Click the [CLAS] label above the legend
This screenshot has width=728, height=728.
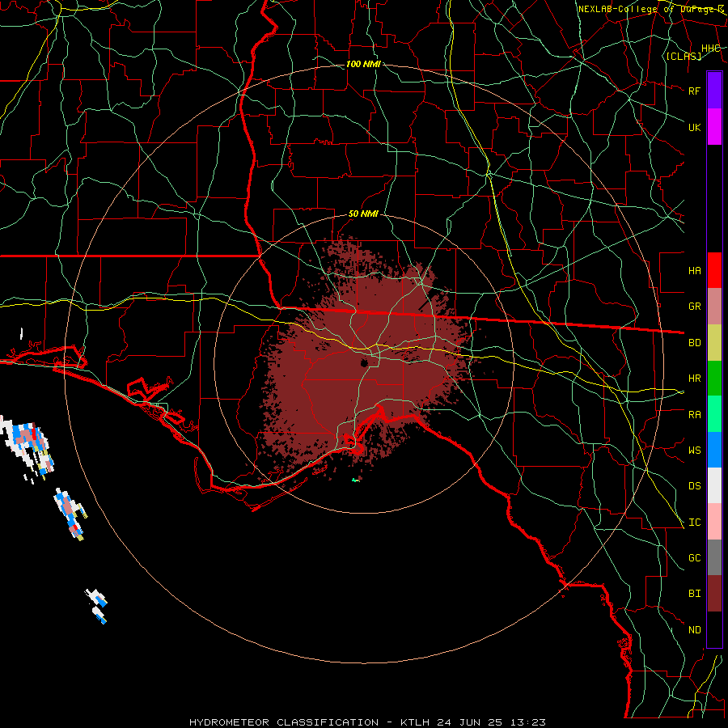(684, 56)
